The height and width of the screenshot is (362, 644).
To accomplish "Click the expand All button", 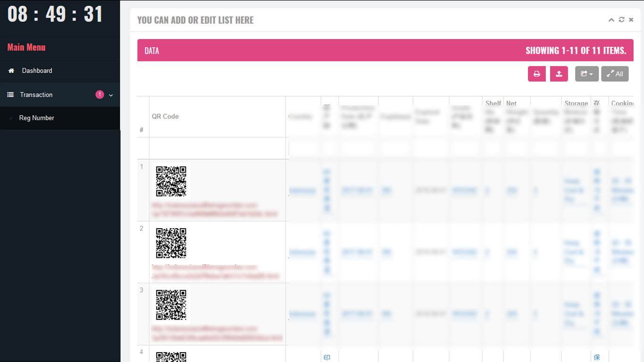I will [x=614, y=74].
